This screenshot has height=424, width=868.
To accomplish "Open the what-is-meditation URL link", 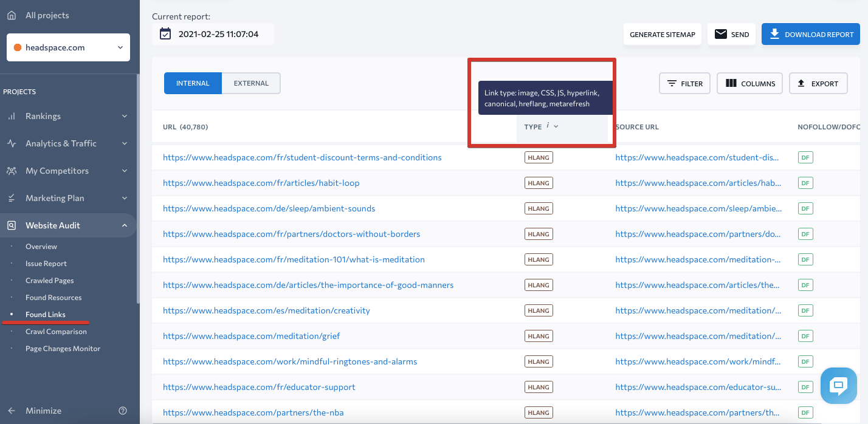I will click(x=294, y=259).
